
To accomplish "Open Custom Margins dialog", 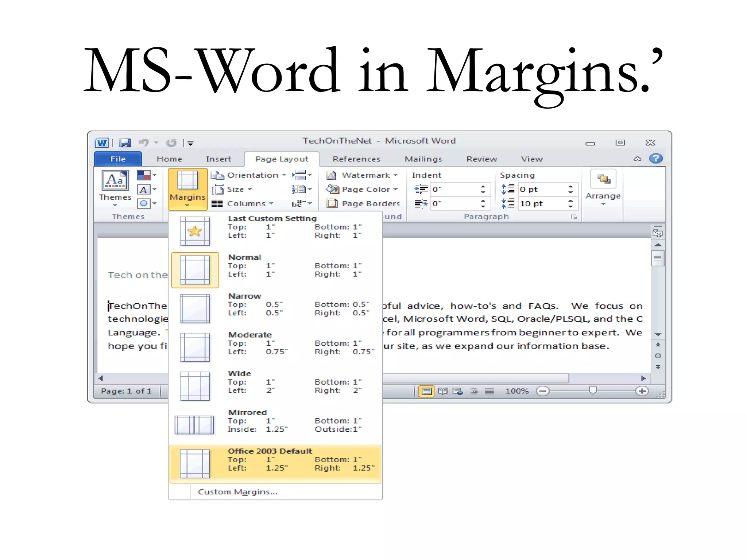I will (x=238, y=492).
